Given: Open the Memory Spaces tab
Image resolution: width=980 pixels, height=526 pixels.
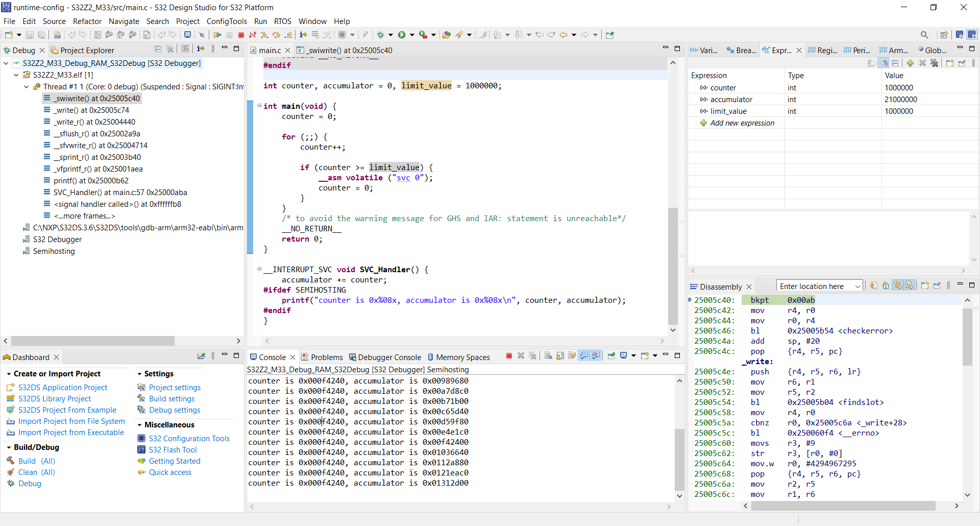Looking at the screenshot, I should [458, 357].
